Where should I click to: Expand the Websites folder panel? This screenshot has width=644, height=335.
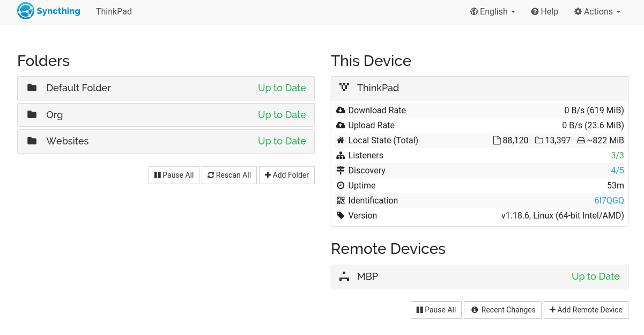pos(166,141)
